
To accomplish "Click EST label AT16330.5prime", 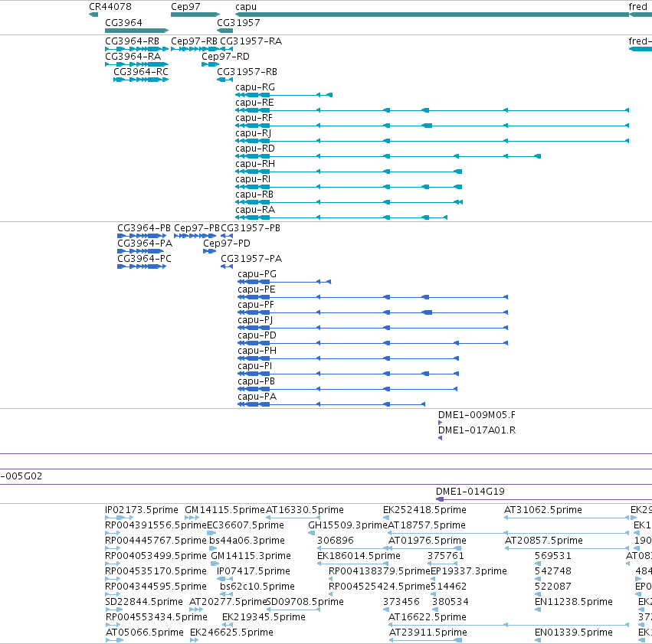I will (305, 510).
